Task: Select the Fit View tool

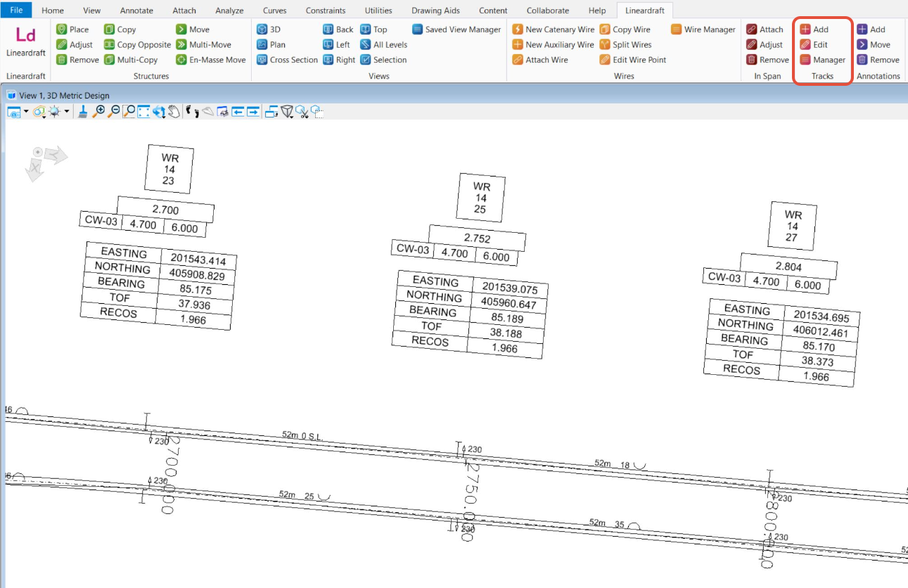Action: [x=143, y=111]
